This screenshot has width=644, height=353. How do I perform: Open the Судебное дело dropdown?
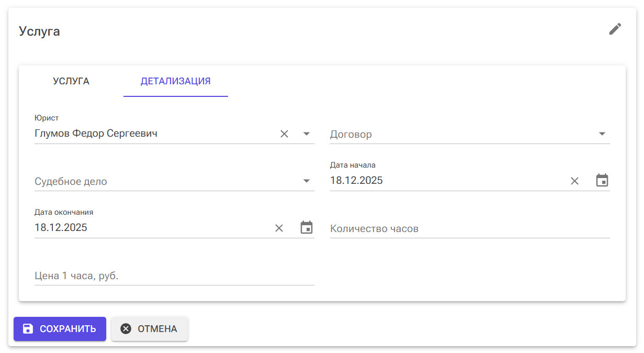307,180
